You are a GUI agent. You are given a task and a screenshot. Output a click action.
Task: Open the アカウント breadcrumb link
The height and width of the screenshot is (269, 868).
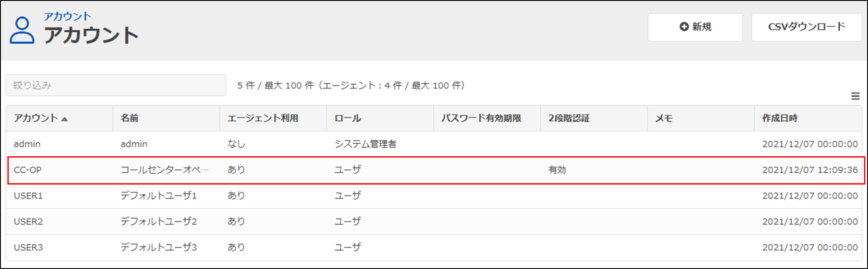tap(68, 17)
